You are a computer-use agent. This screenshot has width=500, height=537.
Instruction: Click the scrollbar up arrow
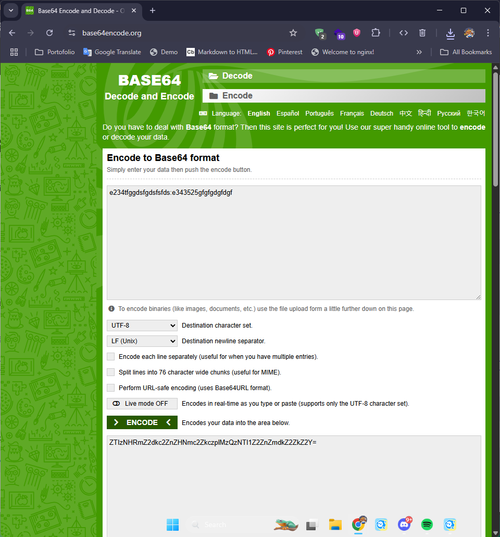pos(495,67)
